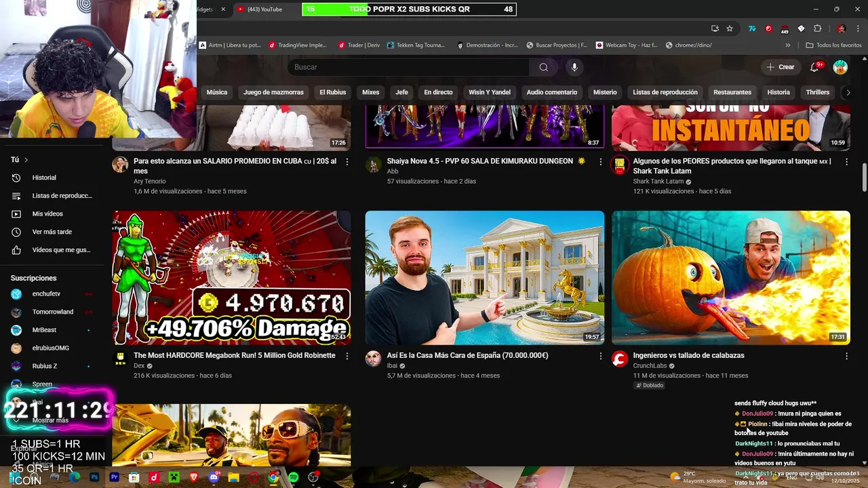Viewport: 868px width, 488px height.
Task: Bookmark this page with the star icon
Action: (730, 28)
